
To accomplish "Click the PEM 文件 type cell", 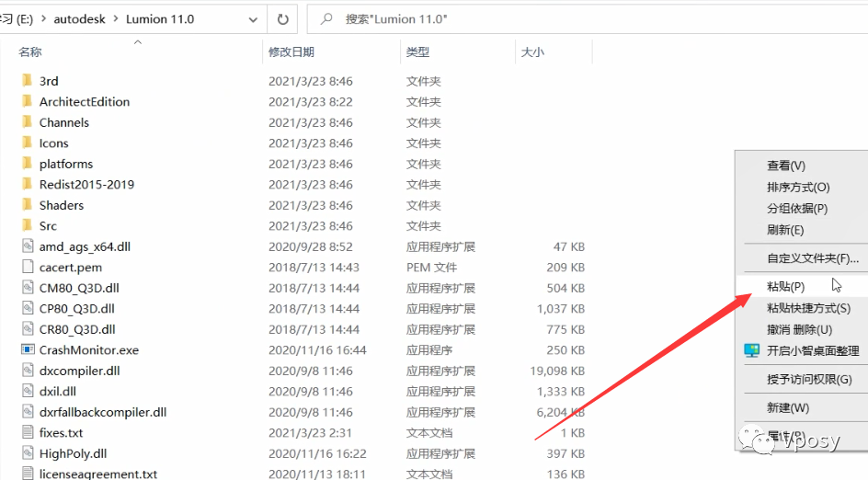I will pyautogui.click(x=432, y=267).
